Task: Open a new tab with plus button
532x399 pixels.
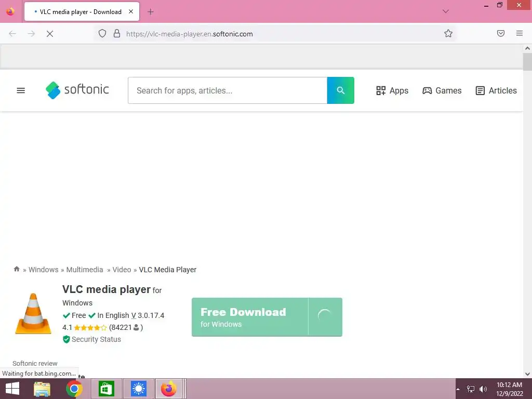Action: point(150,12)
